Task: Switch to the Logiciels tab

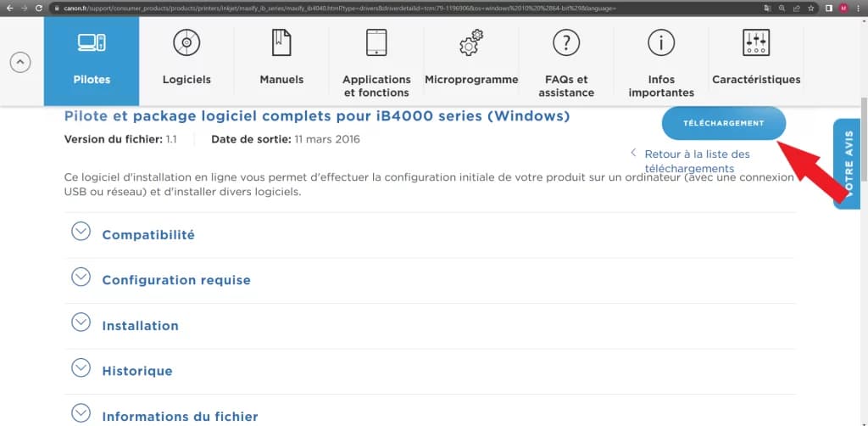Action: (x=186, y=61)
